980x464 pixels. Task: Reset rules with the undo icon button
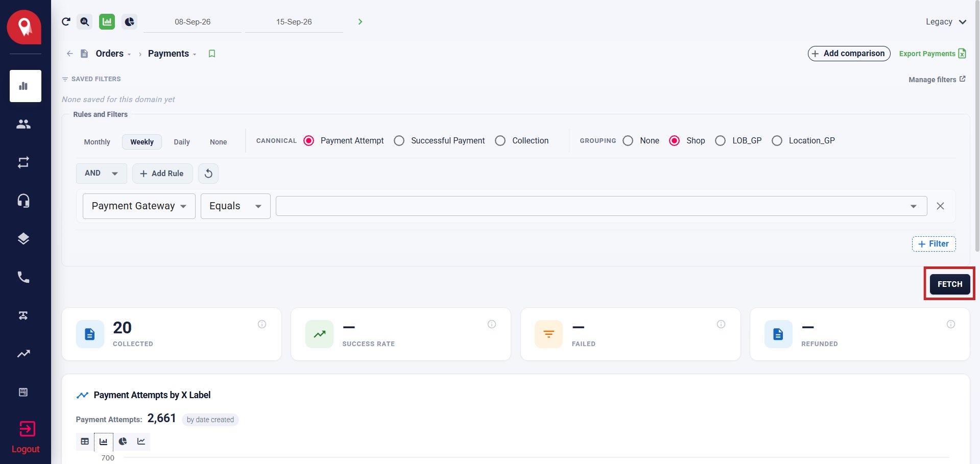pyautogui.click(x=208, y=174)
